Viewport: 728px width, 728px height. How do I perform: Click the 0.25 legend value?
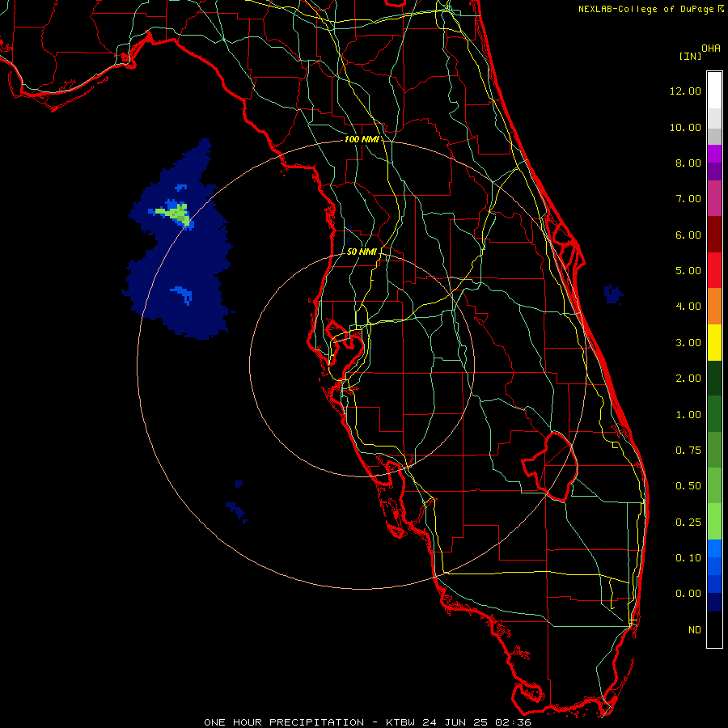688,523
